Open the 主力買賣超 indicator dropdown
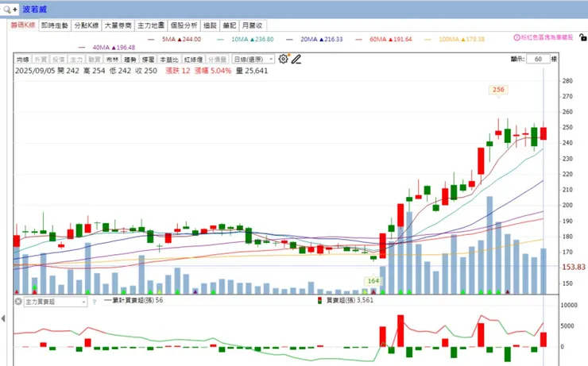 click(56, 302)
